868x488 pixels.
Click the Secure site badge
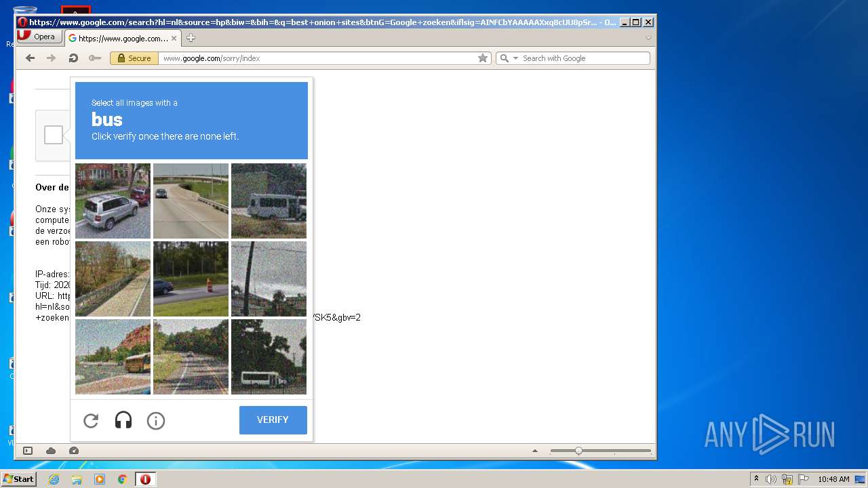[x=134, y=58]
